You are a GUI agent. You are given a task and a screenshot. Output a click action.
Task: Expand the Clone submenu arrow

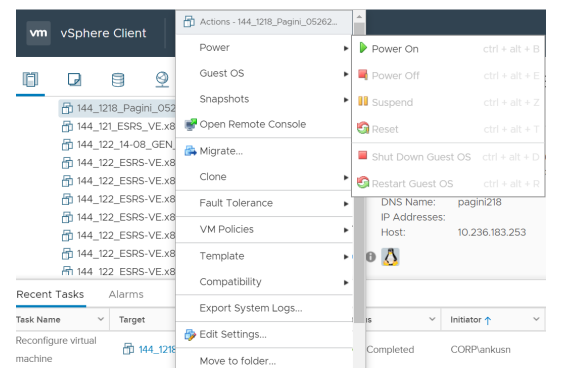[x=346, y=177]
